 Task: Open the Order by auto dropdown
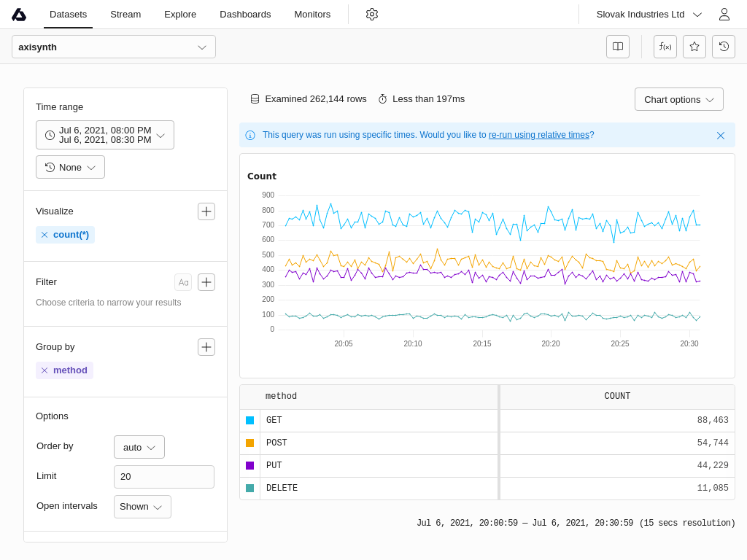point(139,447)
